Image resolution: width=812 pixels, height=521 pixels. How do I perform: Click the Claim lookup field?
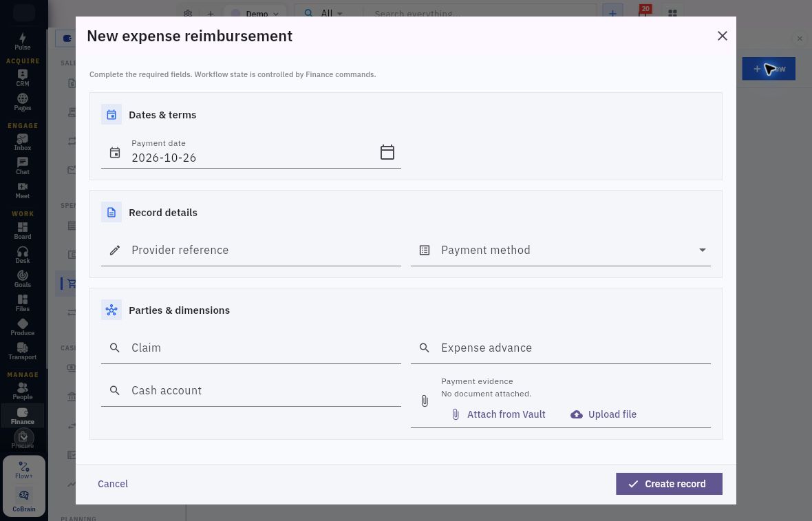click(250, 348)
